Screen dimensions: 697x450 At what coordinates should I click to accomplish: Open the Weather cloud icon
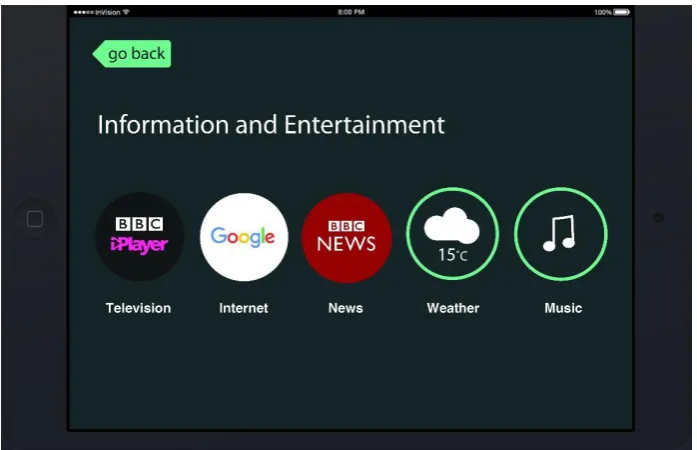[453, 234]
